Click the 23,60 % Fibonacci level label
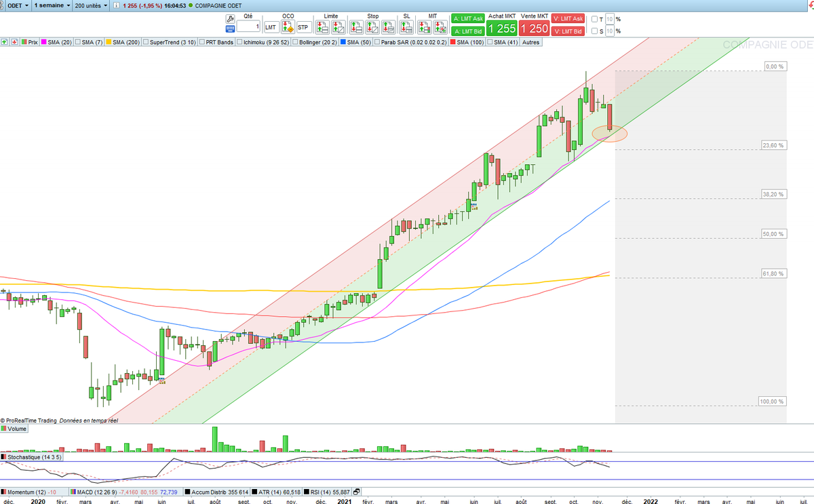This screenshot has width=814, height=504. (773, 145)
